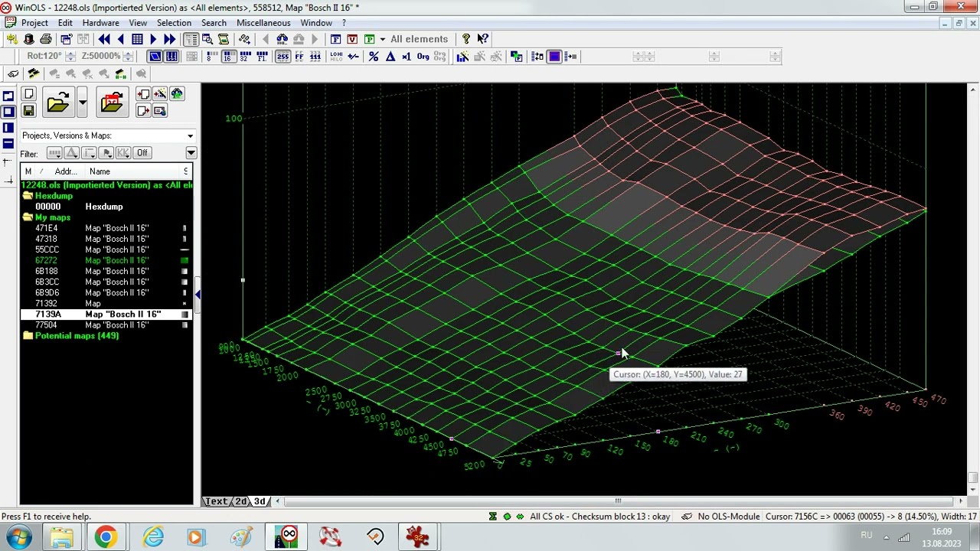Turn filter Off with the Off button

(x=142, y=153)
